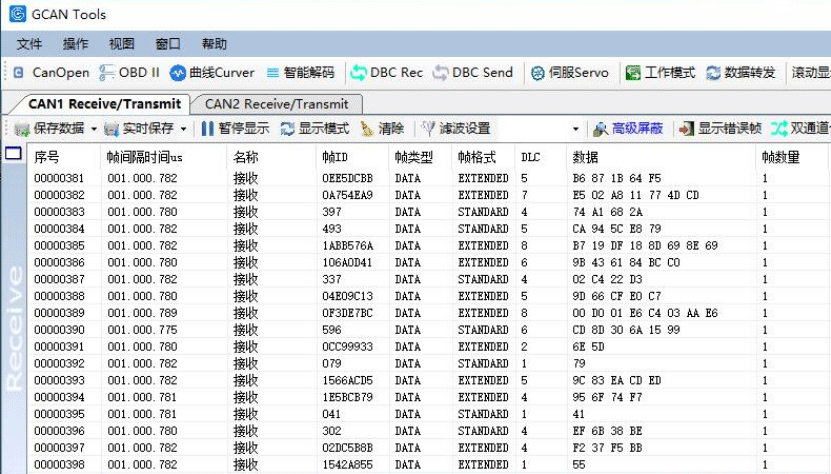Launch the OBD II tool
Image resolution: width=831 pixels, height=474 pixels.
(x=130, y=73)
